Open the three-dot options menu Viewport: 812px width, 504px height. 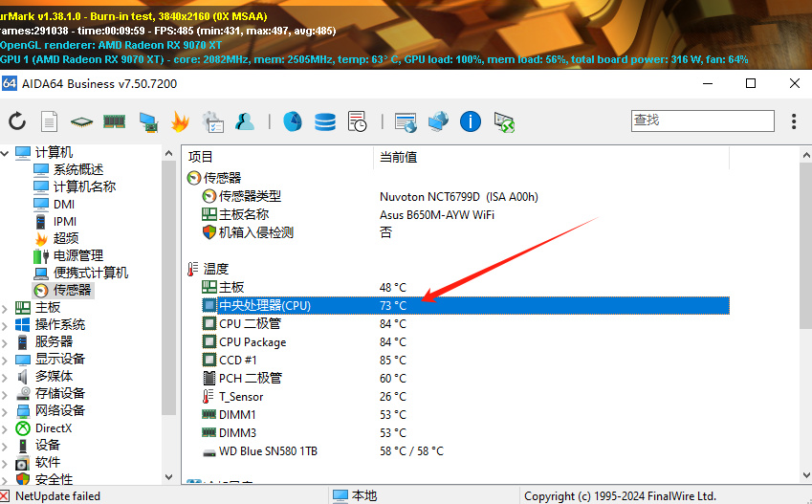point(794,121)
